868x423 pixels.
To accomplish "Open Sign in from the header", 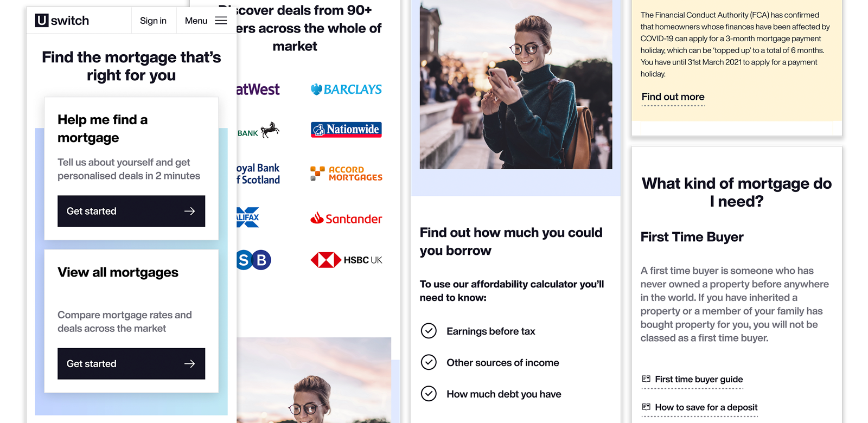I will coord(153,21).
